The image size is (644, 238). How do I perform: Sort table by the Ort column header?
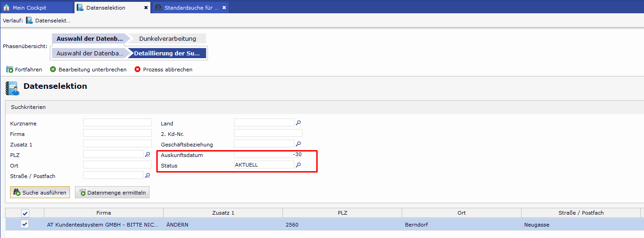(x=461, y=213)
